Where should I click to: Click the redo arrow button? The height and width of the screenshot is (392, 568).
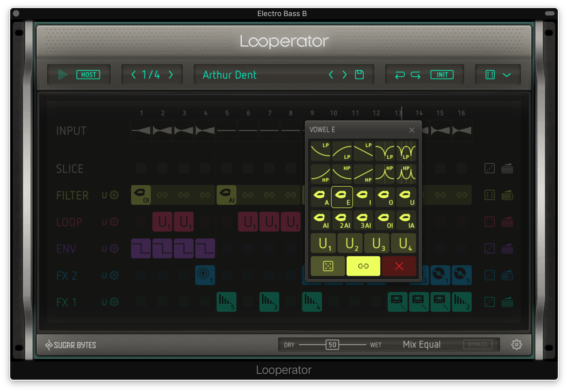[416, 75]
